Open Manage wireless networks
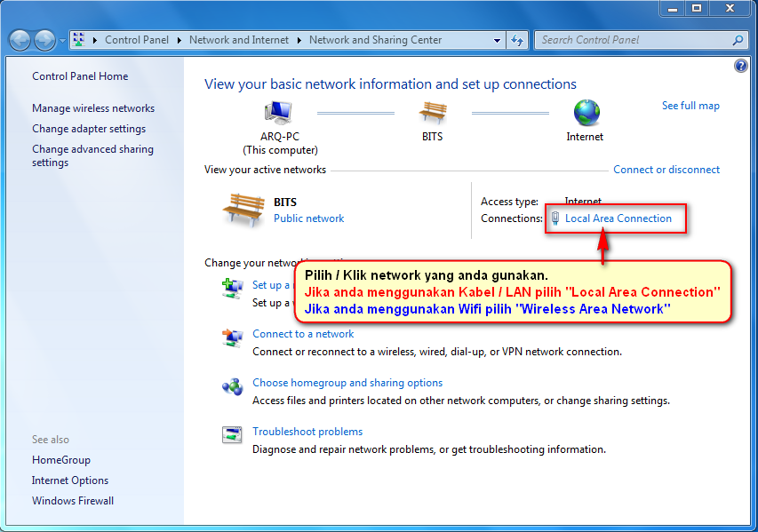The height and width of the screenshot is (532, 758). point(93,108)
